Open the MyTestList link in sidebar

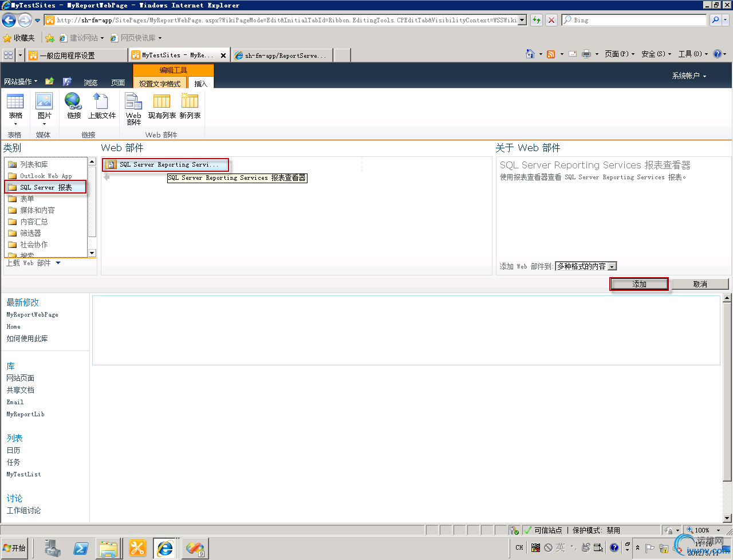click(x=23, y=474)
